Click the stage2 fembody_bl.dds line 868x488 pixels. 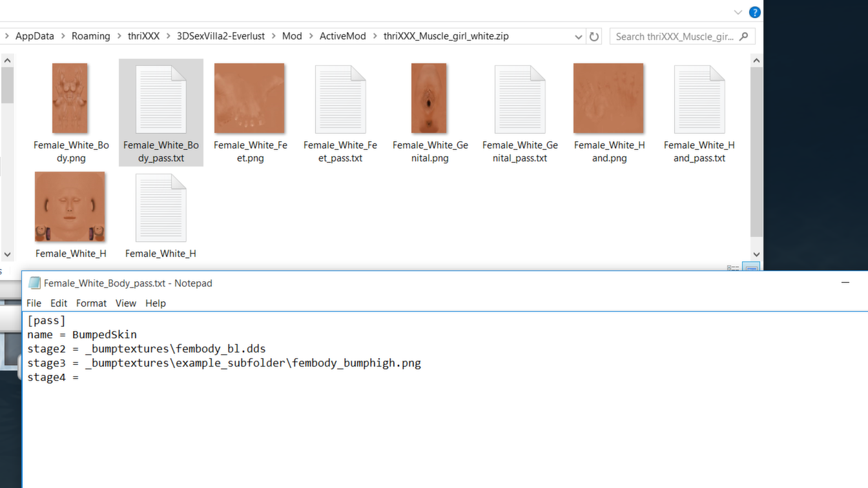pyautogui.click(x=147, y=349)
